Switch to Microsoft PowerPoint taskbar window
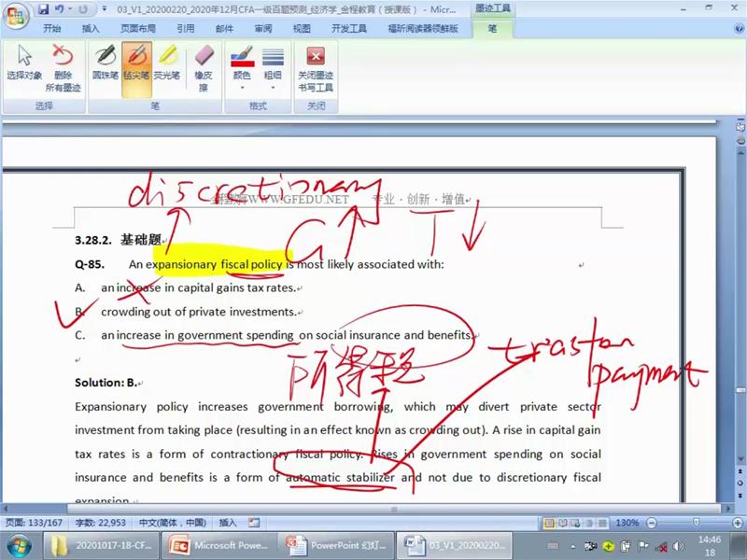This screenshot has height=560, width=747. 218,546
